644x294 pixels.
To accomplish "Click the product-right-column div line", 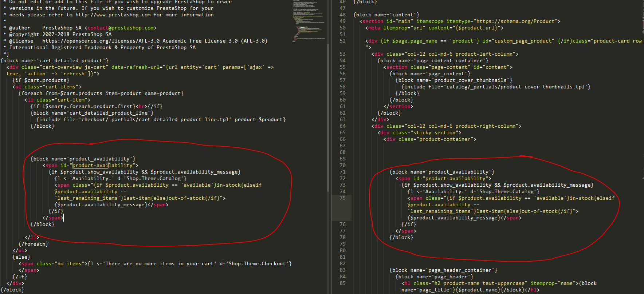I will pos(447,126).
